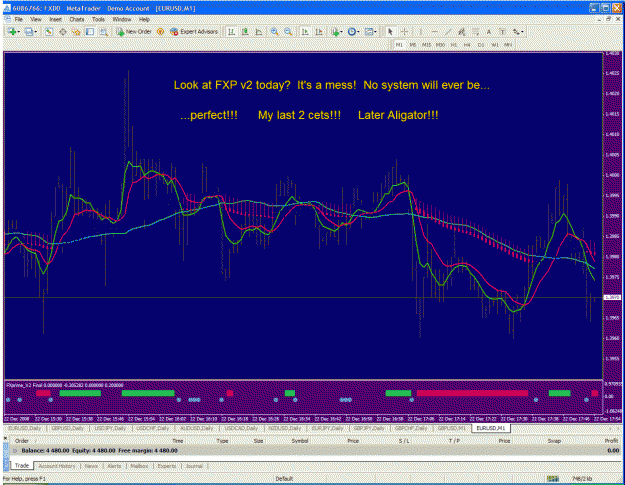625x485 pixels.
Task: Switch to the USDJPY,Daily chart tab
Action: point(110,428)
